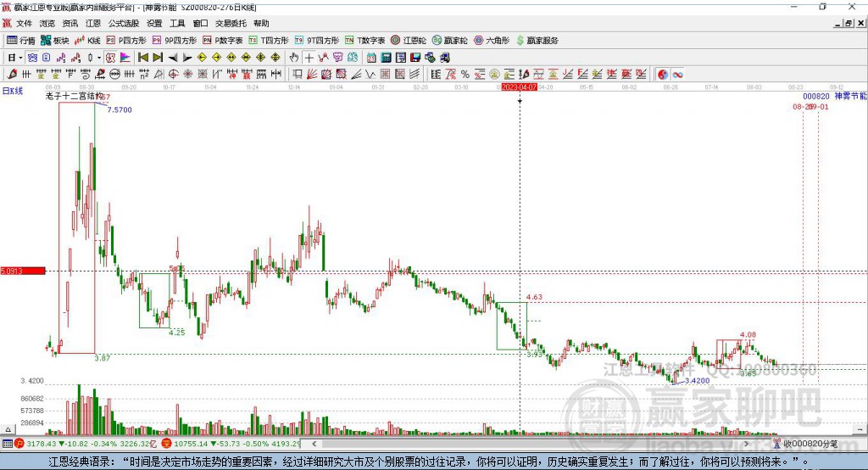
Task: Open the 设置 menu
Action: pyautogui.click(x=154, y=23)
